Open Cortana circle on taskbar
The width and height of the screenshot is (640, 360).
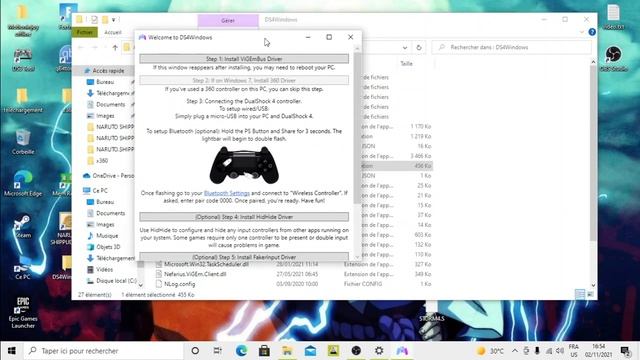coord(195,351)
